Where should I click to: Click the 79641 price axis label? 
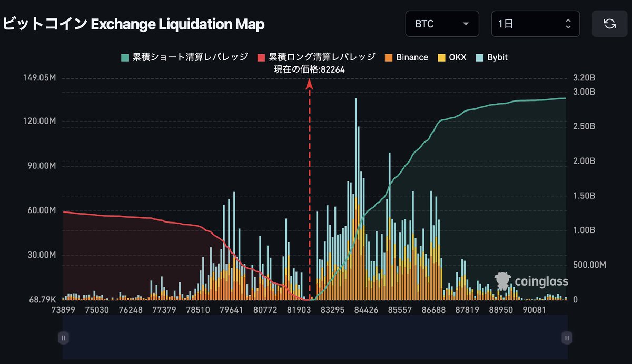[232, 310]
